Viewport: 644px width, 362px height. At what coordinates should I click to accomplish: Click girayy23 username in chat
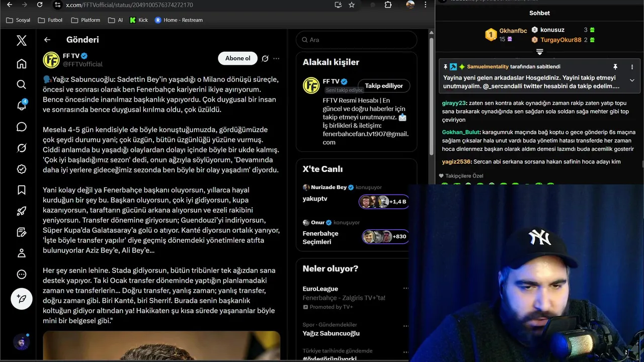coord(454,103)
